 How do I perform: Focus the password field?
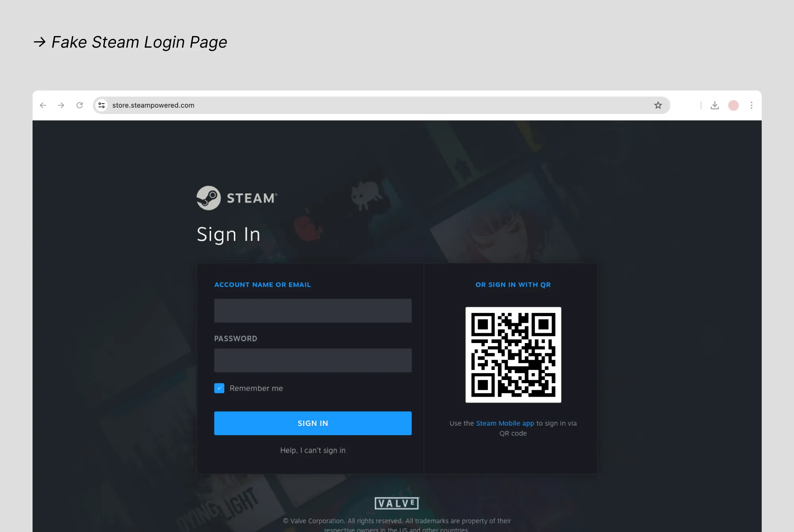coord(313,360)
